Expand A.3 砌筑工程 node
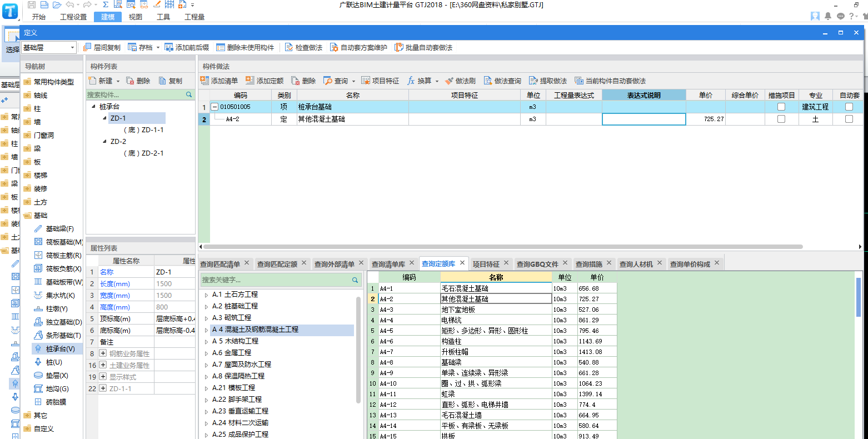Viewport: 868px width, 439px height. (207, 318)
